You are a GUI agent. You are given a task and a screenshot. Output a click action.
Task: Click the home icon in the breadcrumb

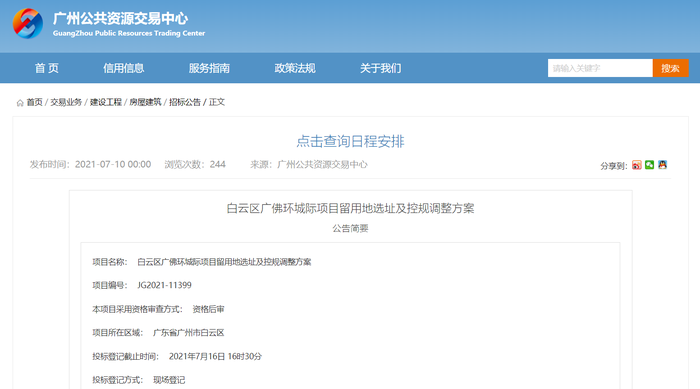coord(20,103)
